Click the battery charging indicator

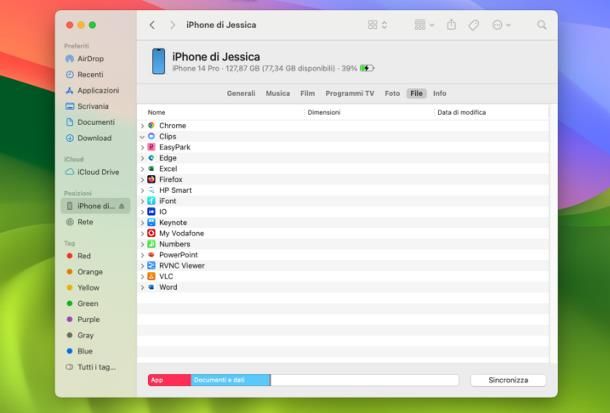tap(367, 68)
